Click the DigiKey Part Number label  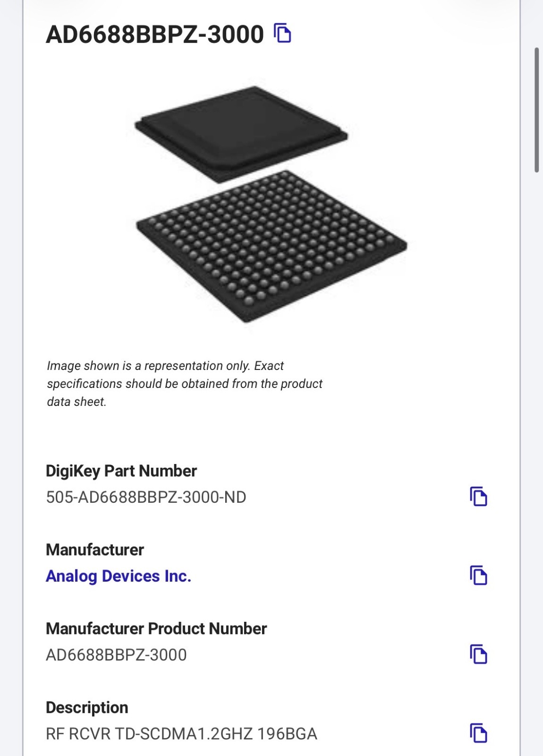point(121,471)
